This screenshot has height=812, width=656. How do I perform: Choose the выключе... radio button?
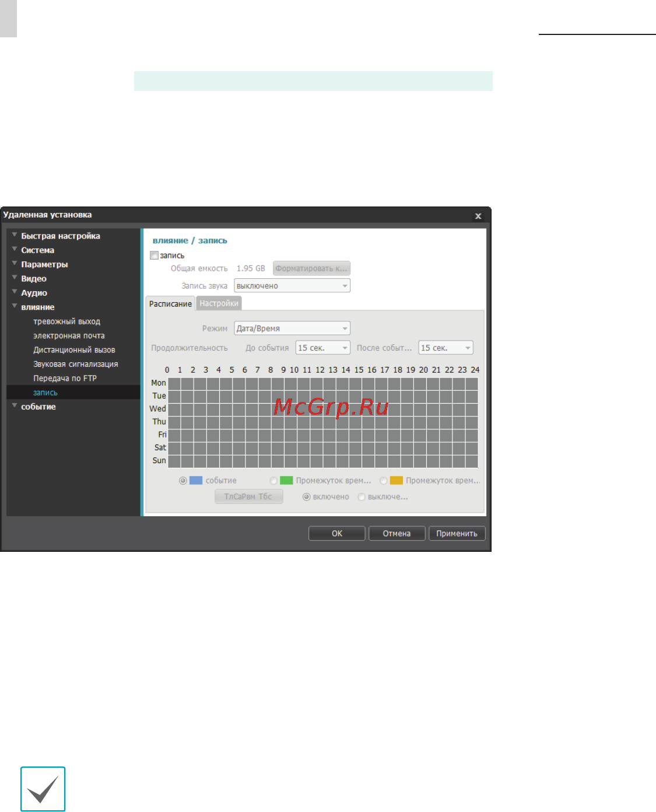coord(362,497)
